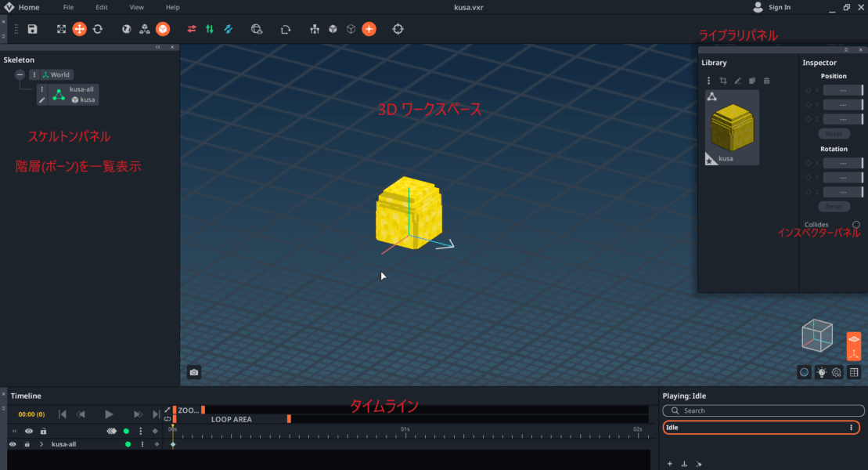Click the blue diagonal flip arrows icon
The image size is (868, 470).
tap(228, 30)
